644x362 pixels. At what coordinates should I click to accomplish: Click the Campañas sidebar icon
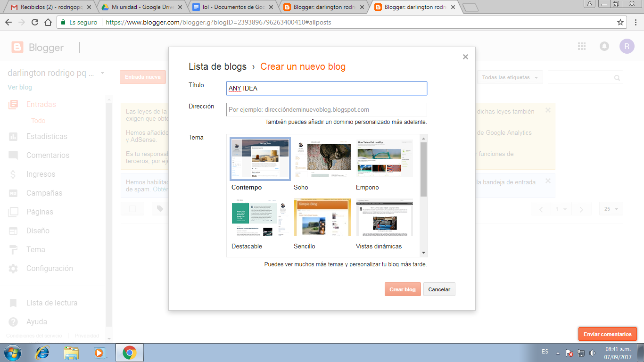13,193
